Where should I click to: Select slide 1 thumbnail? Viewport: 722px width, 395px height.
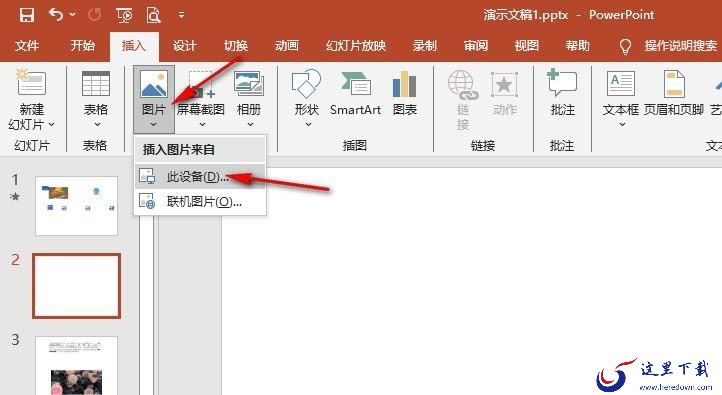pyautogui.click(x=76, y=206)
